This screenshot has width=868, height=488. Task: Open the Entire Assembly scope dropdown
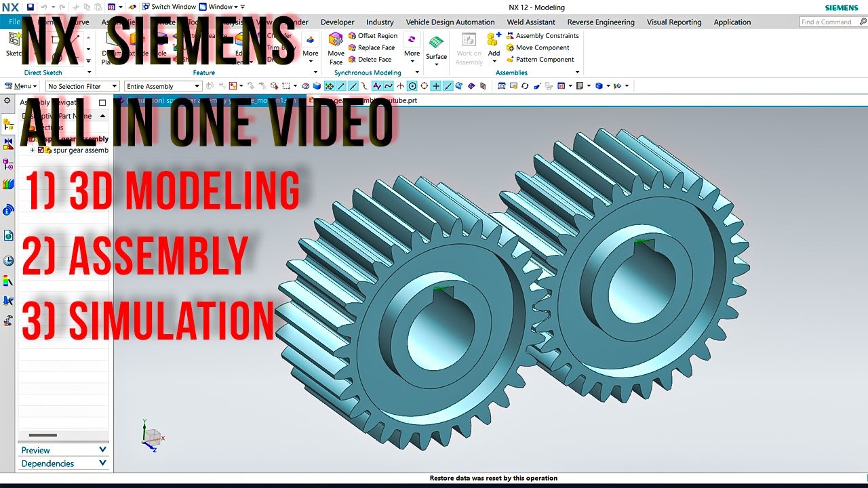tap(163, 86)
